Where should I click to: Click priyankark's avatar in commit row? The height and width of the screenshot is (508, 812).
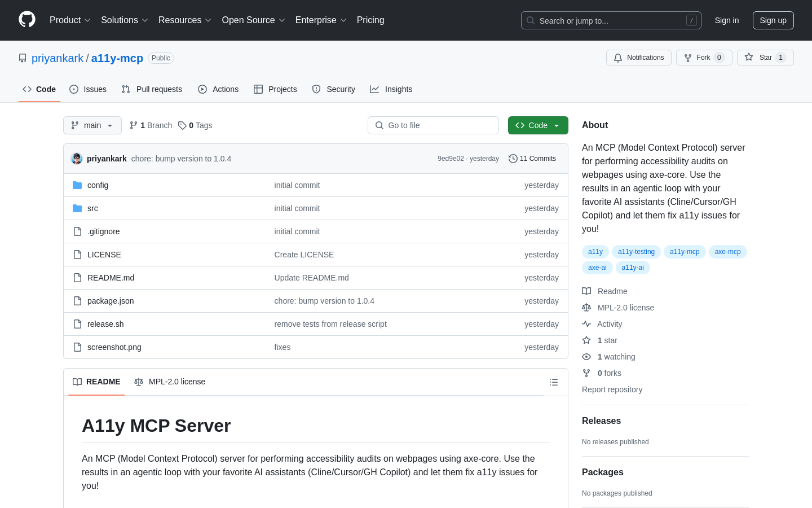pyautogui.click(x=77, y=159)
